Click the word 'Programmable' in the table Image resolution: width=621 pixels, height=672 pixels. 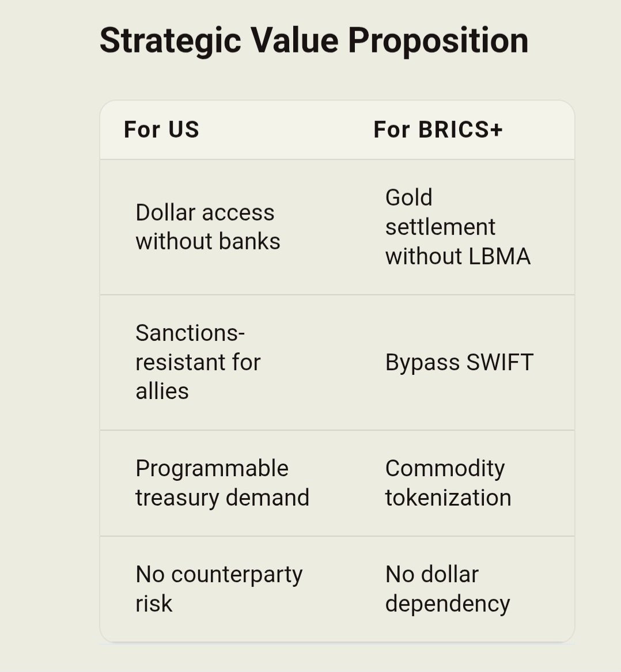click(211, 469)
